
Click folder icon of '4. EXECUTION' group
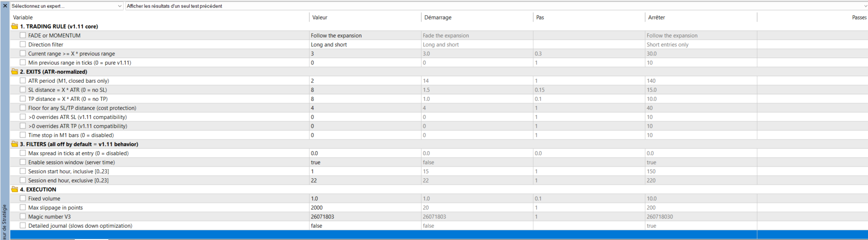click(x=14, y=189)
